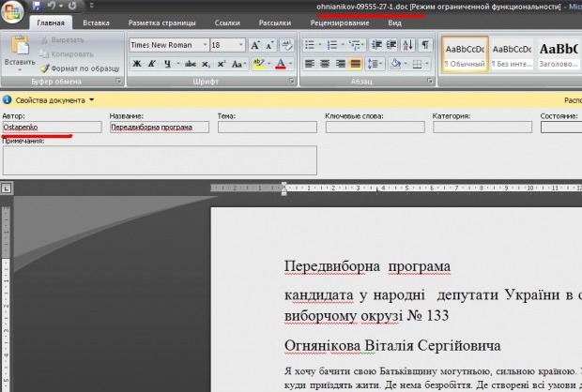
Task: Pick the red font color swatch
Action: click(280, 64)
